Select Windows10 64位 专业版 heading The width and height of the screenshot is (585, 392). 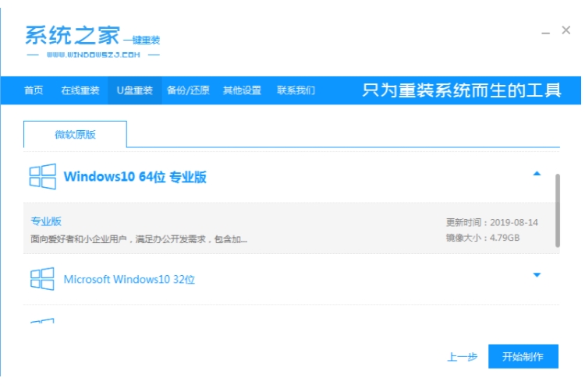point(135,177)
